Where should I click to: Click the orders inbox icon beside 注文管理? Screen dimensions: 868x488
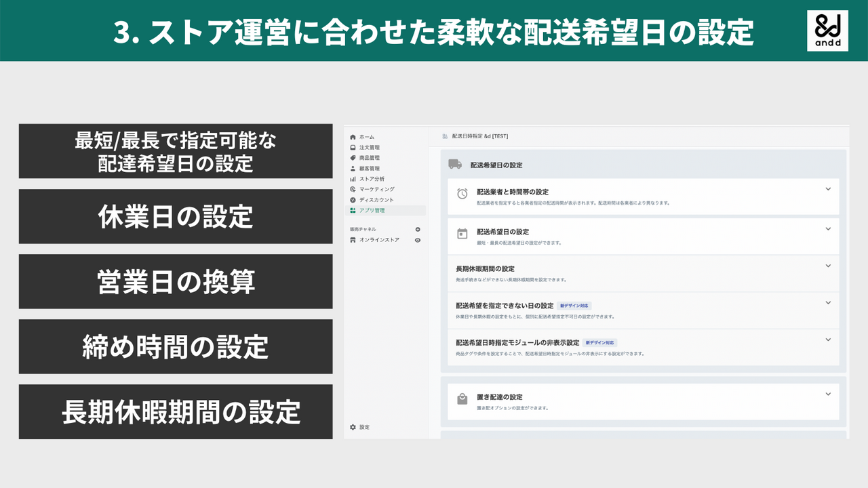pos(353,147)
